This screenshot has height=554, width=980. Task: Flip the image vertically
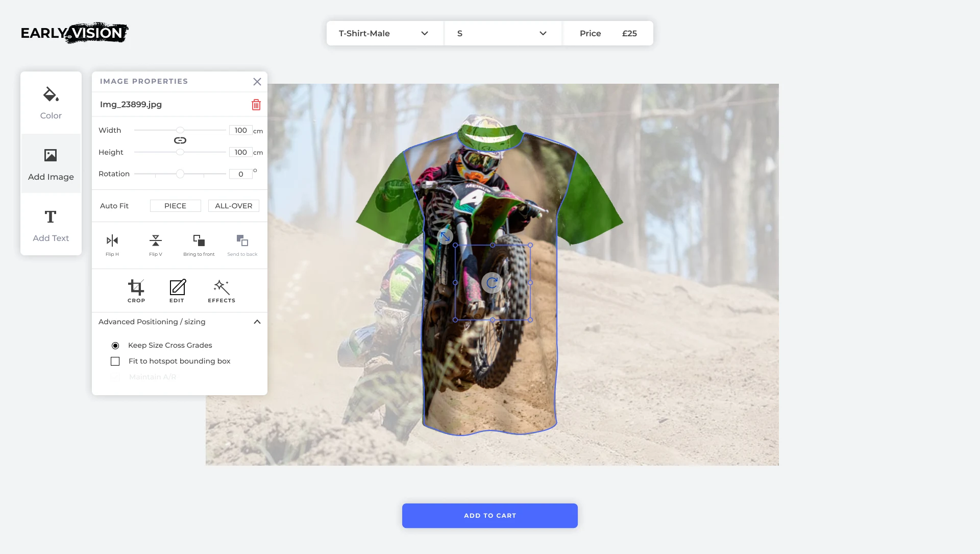(156, 245)
